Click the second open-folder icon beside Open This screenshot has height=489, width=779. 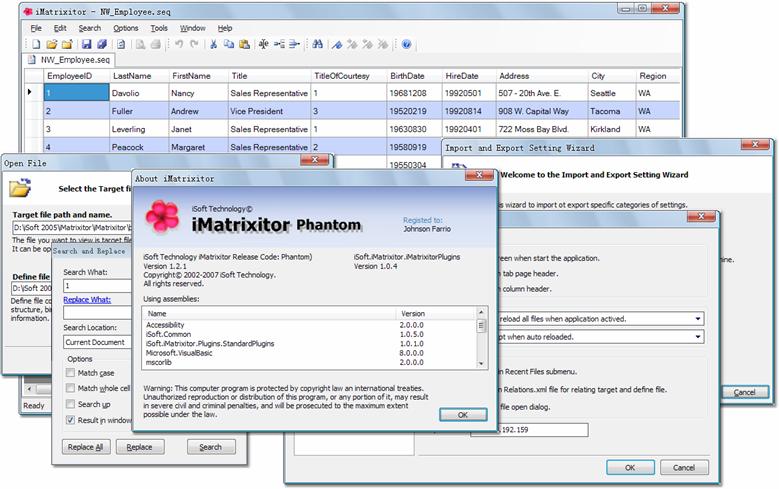pos(67,44)
